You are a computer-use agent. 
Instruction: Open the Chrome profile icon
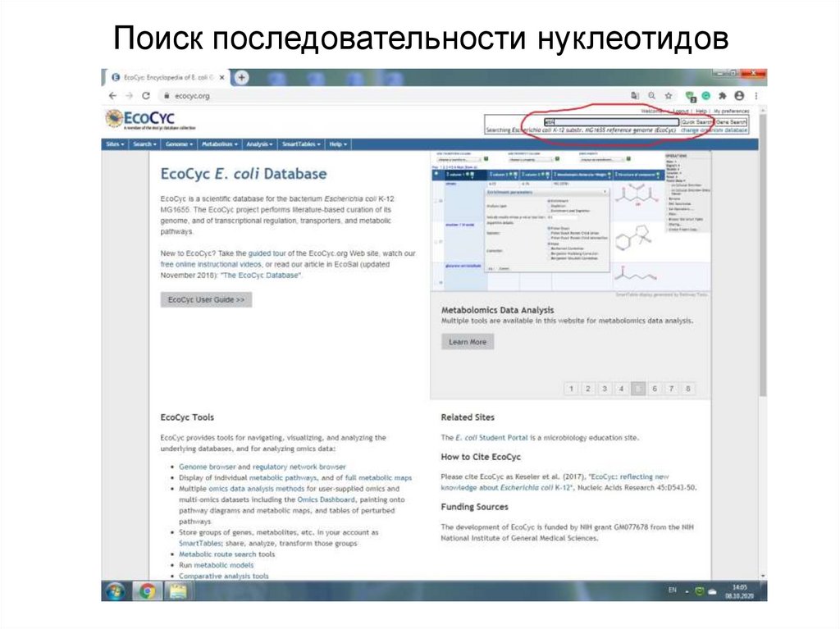point(739,94)
